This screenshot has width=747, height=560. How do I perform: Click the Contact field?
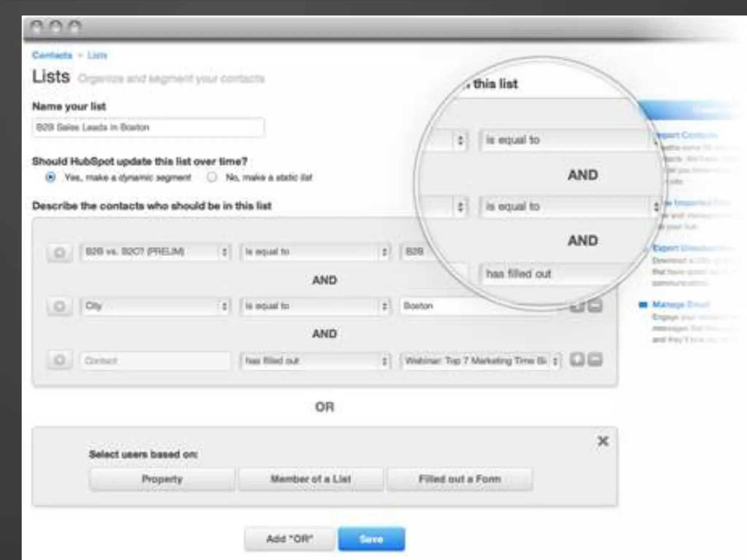click(156, 361)
